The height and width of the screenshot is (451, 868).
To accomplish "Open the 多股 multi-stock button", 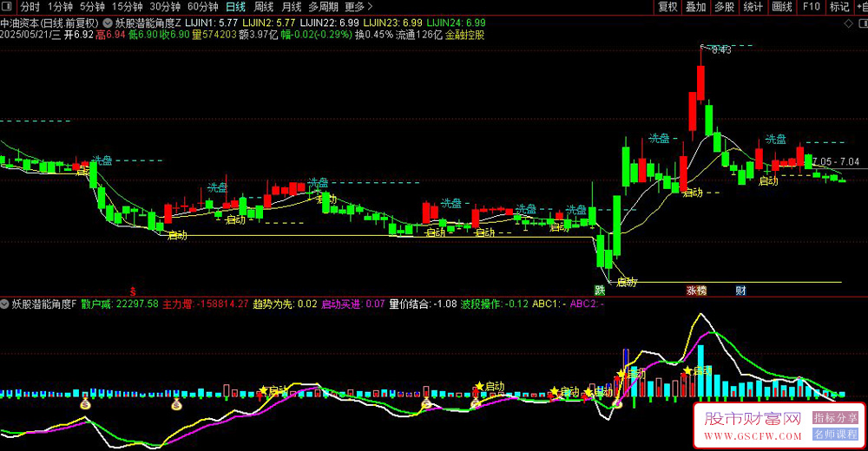I will 724,7.
